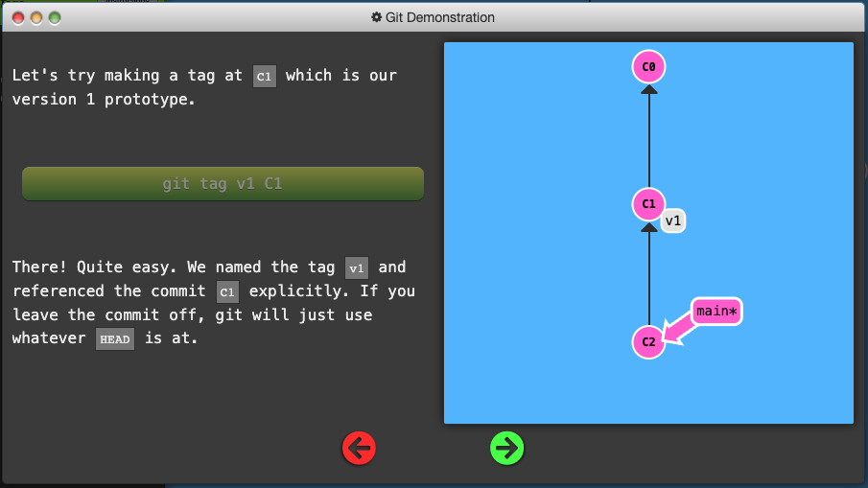The width and height of the screenshot is (868, 488).
Task: Click the green next arrow button
Action: pos(506,448)
